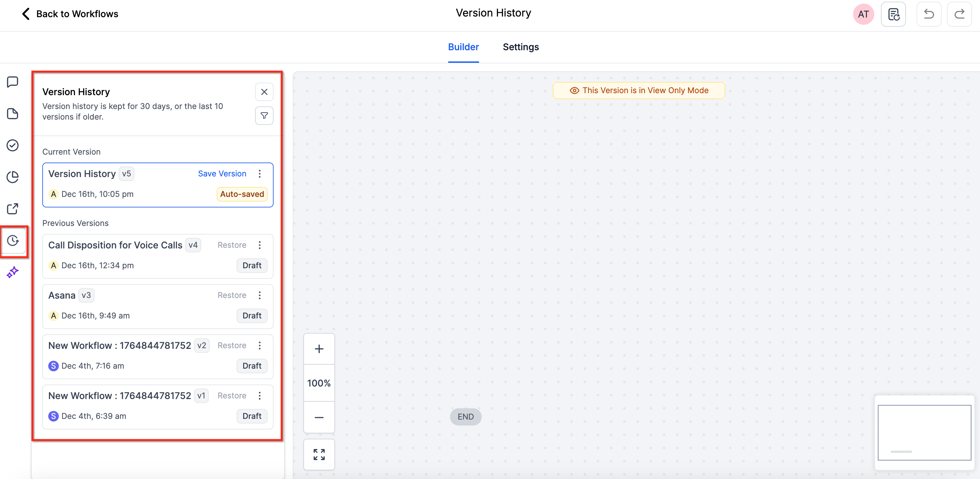Open three-dot menu for Call Disposition v4

(260, 245)
